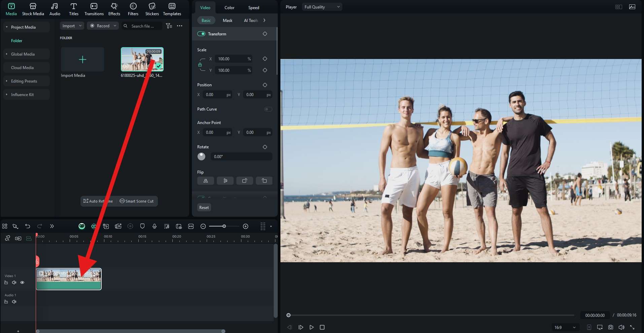Select the Video properties tab
The height and width of the screenshot is (333, 644).
tap(205, 7)
